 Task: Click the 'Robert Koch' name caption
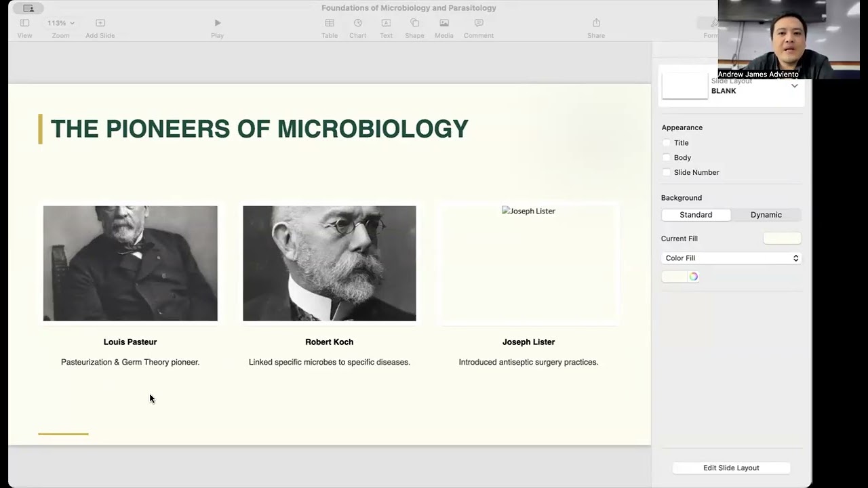point(330,342)
